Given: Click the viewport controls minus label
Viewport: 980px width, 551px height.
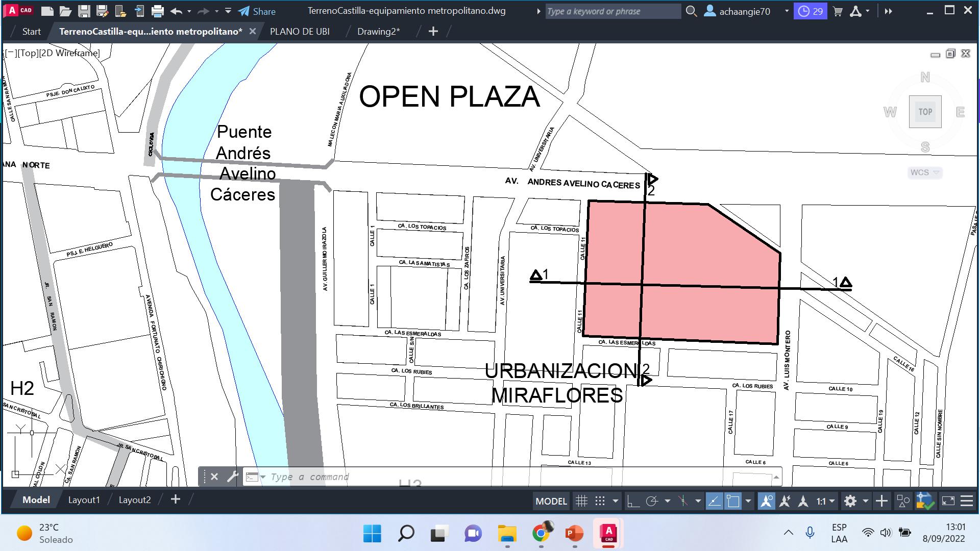Looking at the screenshot, I should 11,53.
